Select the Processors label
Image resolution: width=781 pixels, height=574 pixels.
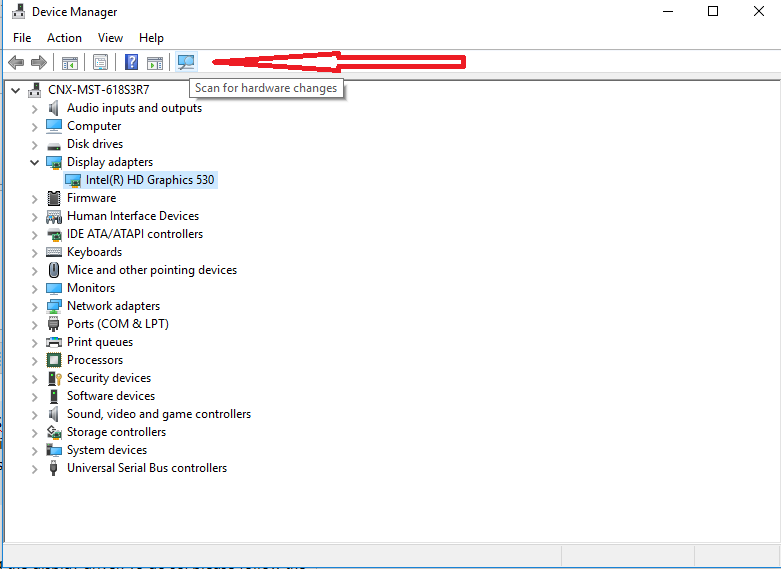coord(95,360)
